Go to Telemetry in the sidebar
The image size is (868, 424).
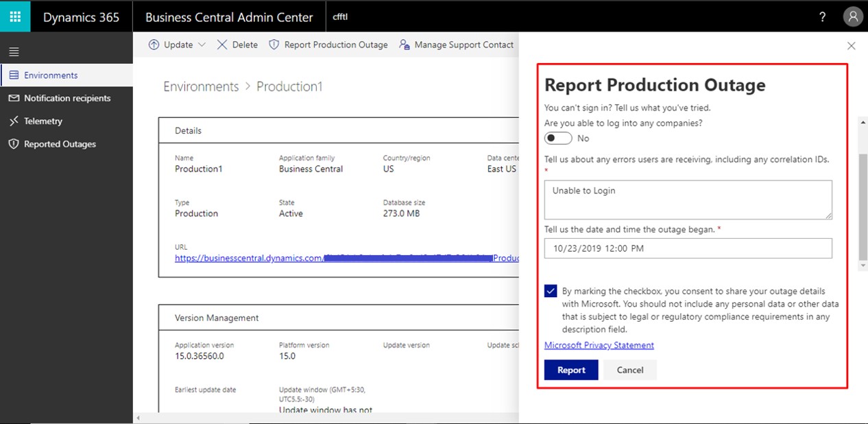[43, 121]
